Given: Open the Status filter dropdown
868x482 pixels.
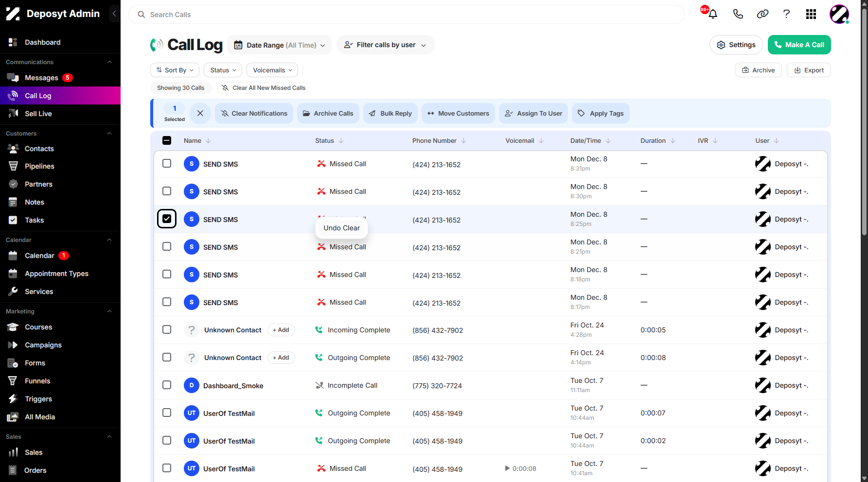Looking at the screenshot, I should (223, 70).
